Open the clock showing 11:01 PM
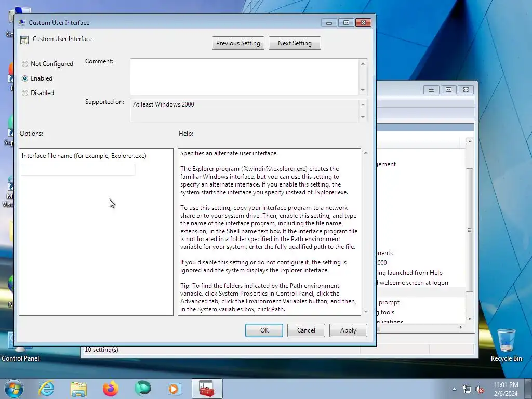This screenshot has height=399, width=532. tap(506, 389)
